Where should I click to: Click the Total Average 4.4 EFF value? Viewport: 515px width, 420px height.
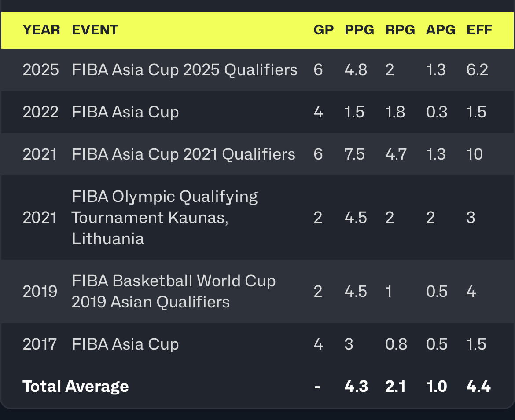click(x=478, y=387)
